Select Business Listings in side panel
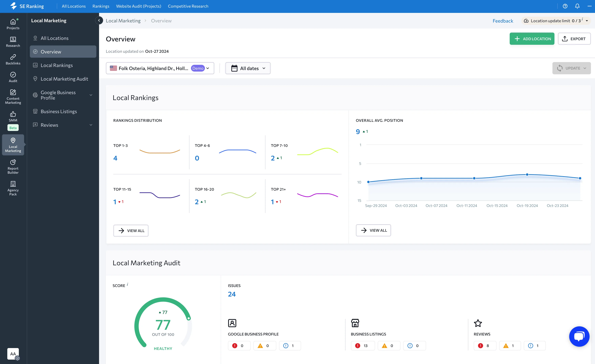The height and width of the screenshot is (364, 595). [x=63, y=111]
